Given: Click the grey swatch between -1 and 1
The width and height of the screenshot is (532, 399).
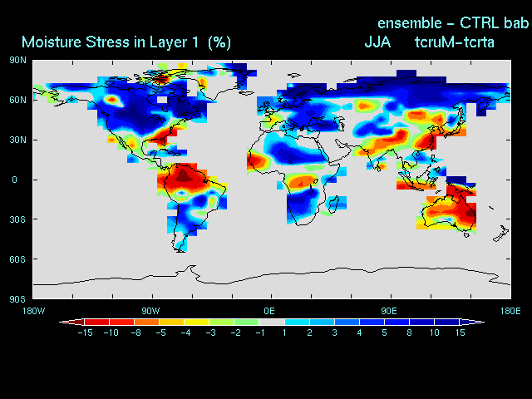Looking at the screenshot, I should click(x=272, y=322).
